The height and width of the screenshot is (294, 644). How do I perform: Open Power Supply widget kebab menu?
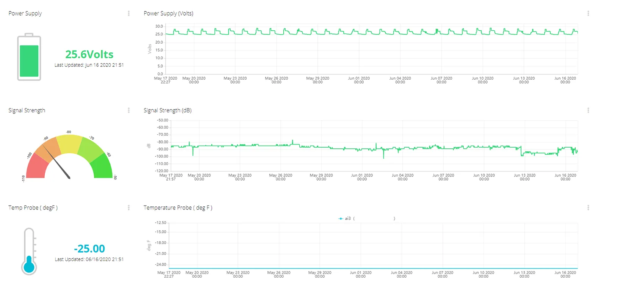(129, 13)
